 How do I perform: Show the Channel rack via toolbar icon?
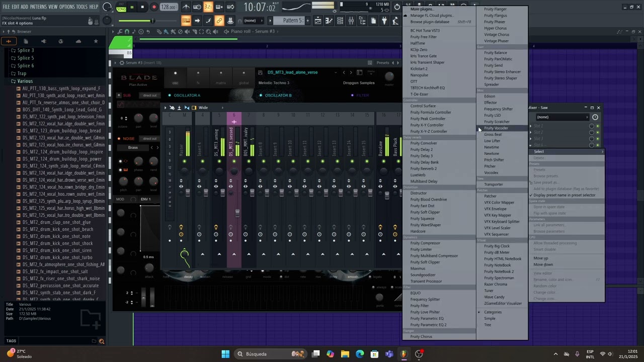pos(340,21)
